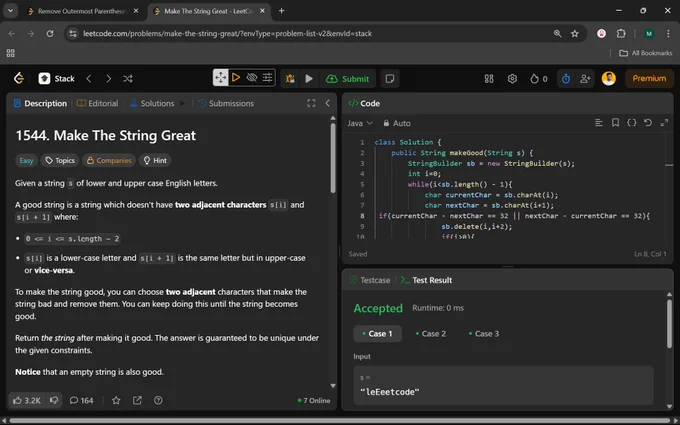680x425 pixels.
Task: Submit the solution
Action: click(x=347, y=78)
